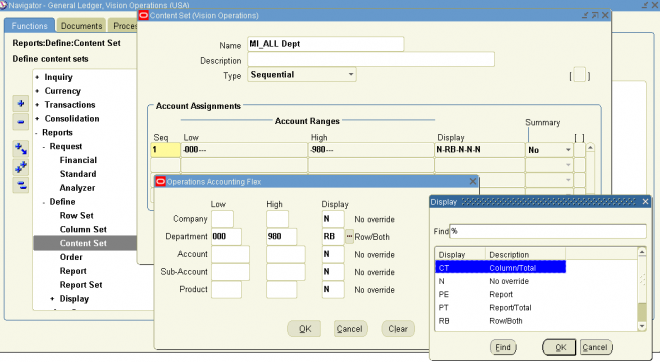This screenshot has width=660, height=362.
Task: Click the expand-branch arrow icon in Navigator
Action: [x=21, y=149]
